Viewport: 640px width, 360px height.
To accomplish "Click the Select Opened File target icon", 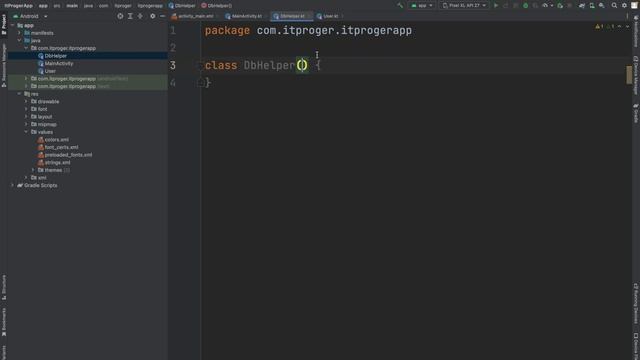I will click(x=120, y=16).
